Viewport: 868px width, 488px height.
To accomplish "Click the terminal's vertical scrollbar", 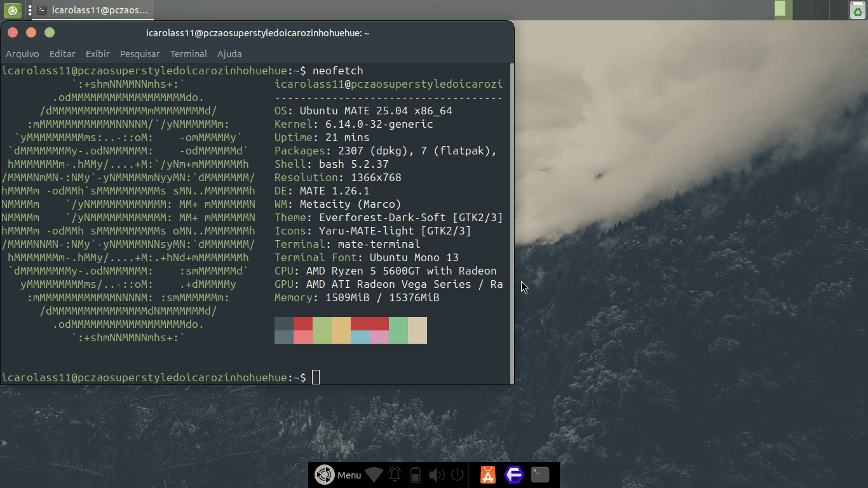I will (x=512, y=222).
